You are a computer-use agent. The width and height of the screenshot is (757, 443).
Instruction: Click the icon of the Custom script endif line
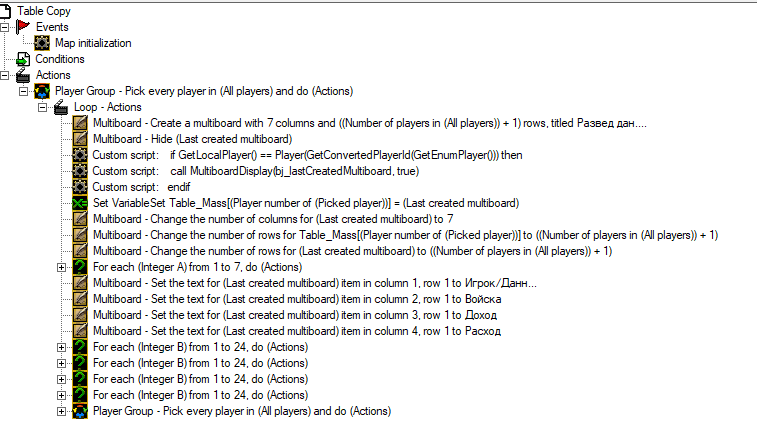[x=81, y=187]
